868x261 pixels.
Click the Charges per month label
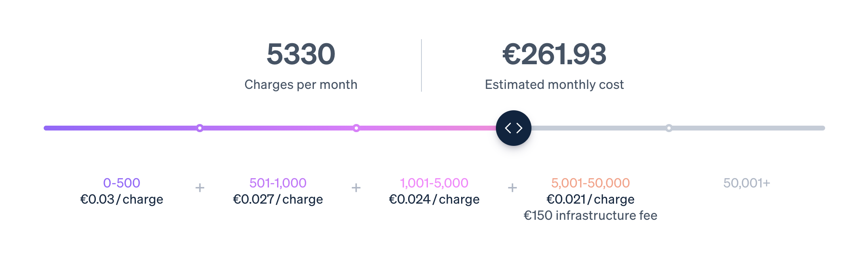coord(301,84)
